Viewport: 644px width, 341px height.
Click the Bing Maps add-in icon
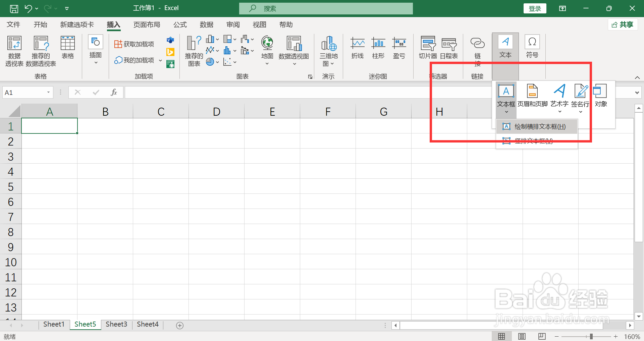point(170,52)
